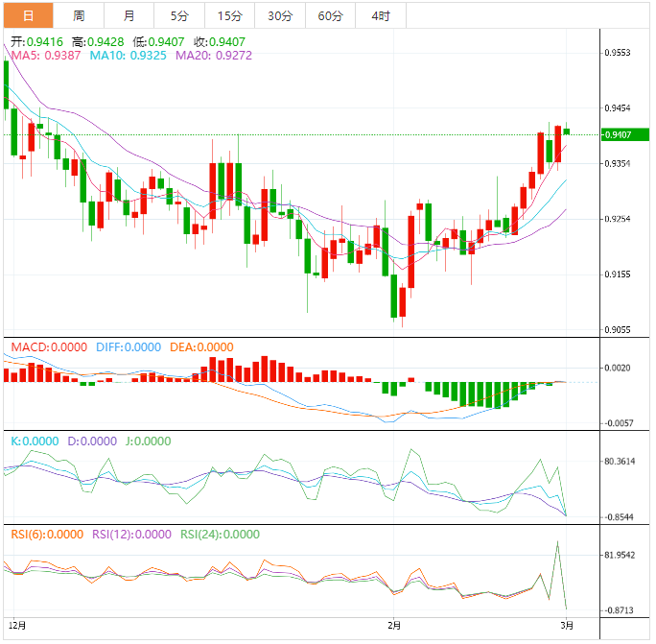This screenshot has width=656, height=644.
Task: Click the MACD indicator title
Action: [47, 346]
